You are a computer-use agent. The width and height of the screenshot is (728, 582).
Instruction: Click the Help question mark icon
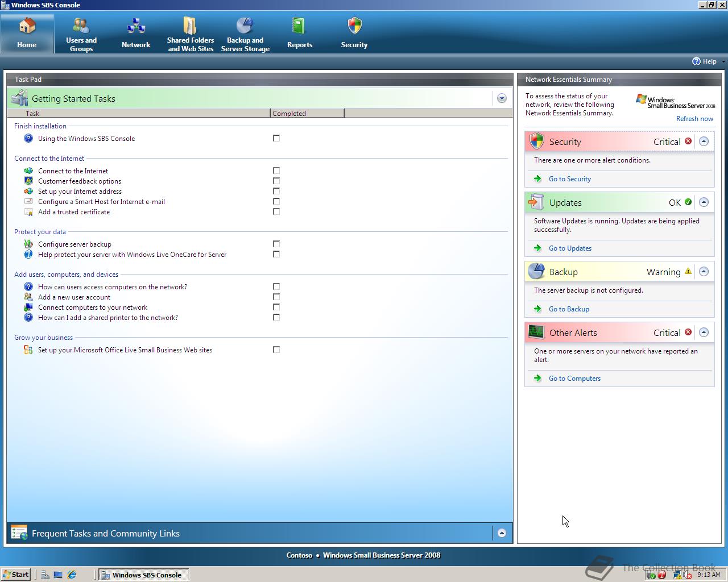696,61
